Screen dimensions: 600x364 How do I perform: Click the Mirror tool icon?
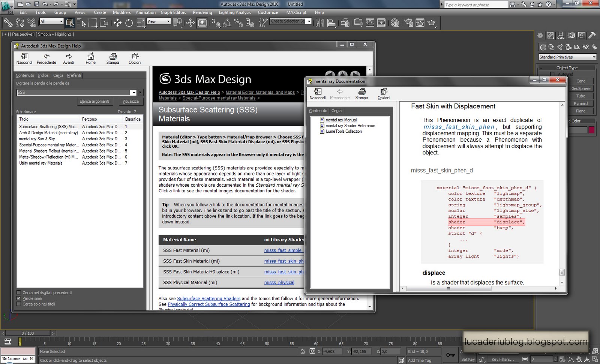coord(319,23)
